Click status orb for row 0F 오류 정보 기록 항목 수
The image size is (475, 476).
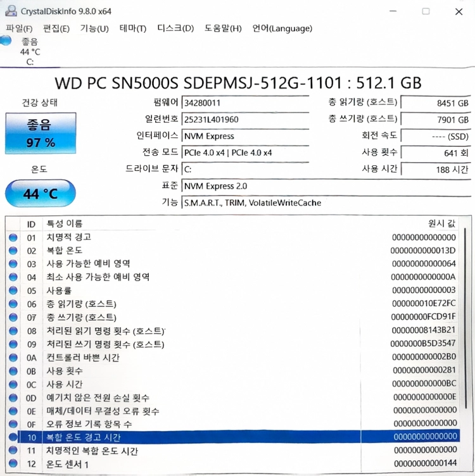pyautogui.click(x=13, y=424)
